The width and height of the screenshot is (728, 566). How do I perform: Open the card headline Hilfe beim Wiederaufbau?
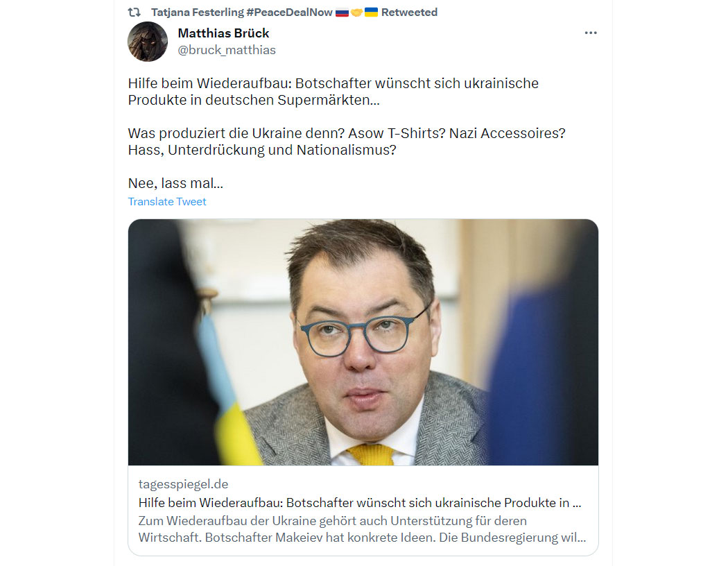coord(360,502)
